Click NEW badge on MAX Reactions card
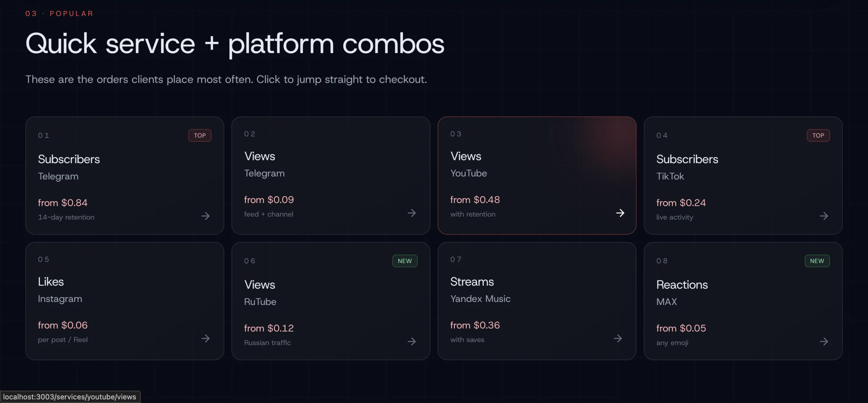868x403 pixels. (817, 261)
